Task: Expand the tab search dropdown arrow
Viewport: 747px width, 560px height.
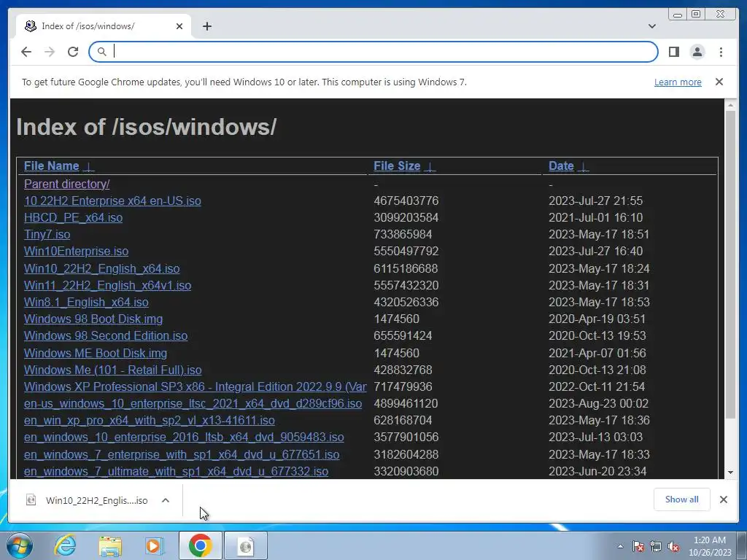Action: (x=651, y=26)
